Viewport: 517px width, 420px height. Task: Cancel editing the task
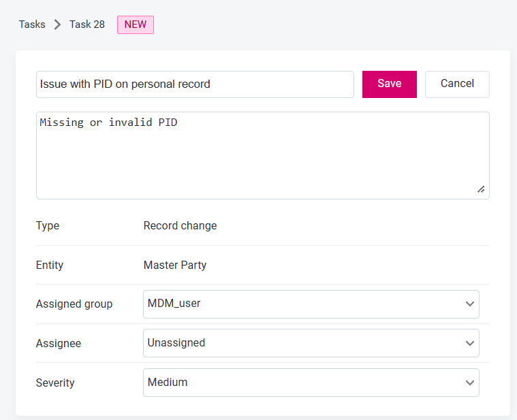pos(457,84)
